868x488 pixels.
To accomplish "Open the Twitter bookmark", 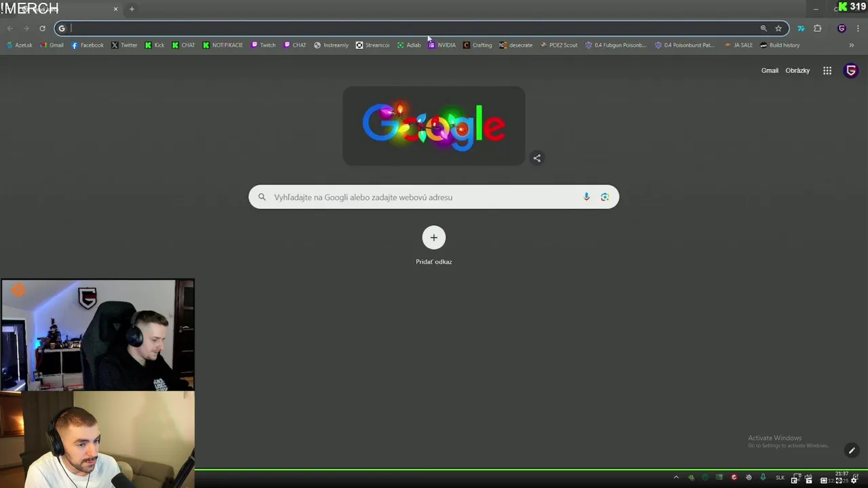I will tap(124, 45).
